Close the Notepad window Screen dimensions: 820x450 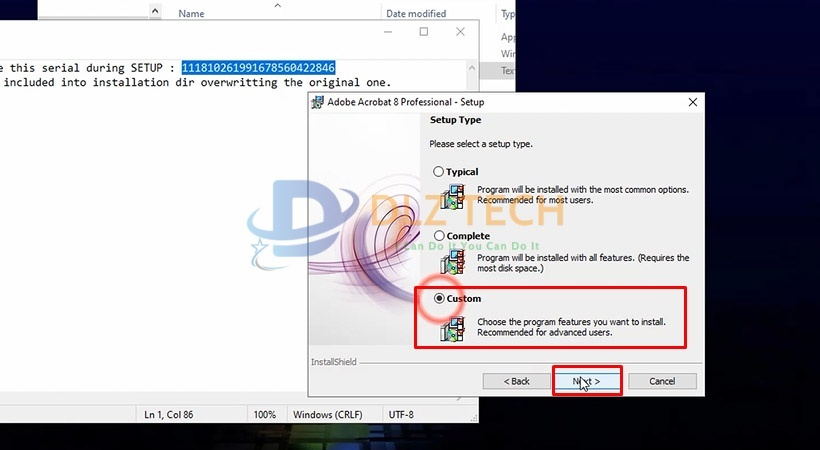point(461,32)
